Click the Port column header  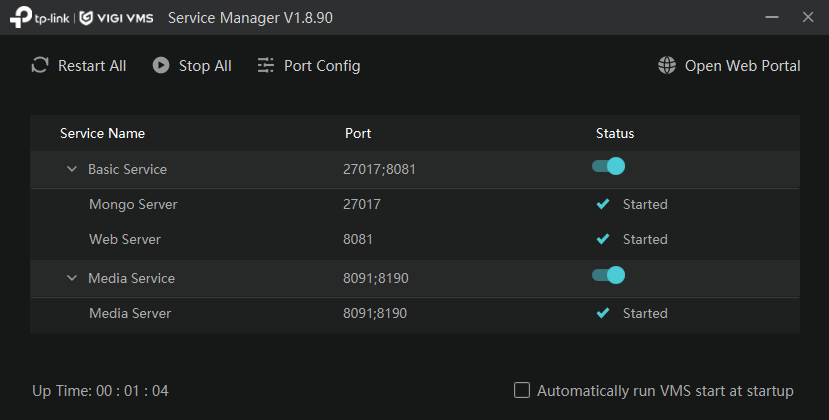click(x=358, y=133)
